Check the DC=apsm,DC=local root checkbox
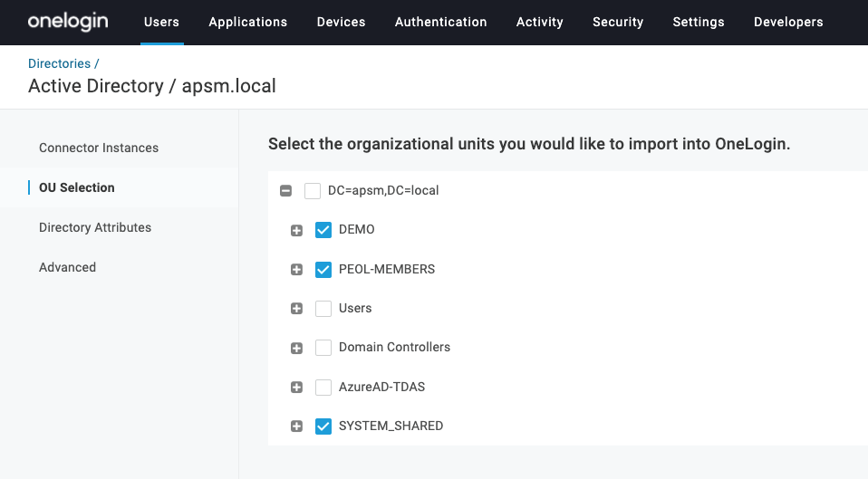The height and width of the screenshot is (479, 868). [x=313, y=191]
